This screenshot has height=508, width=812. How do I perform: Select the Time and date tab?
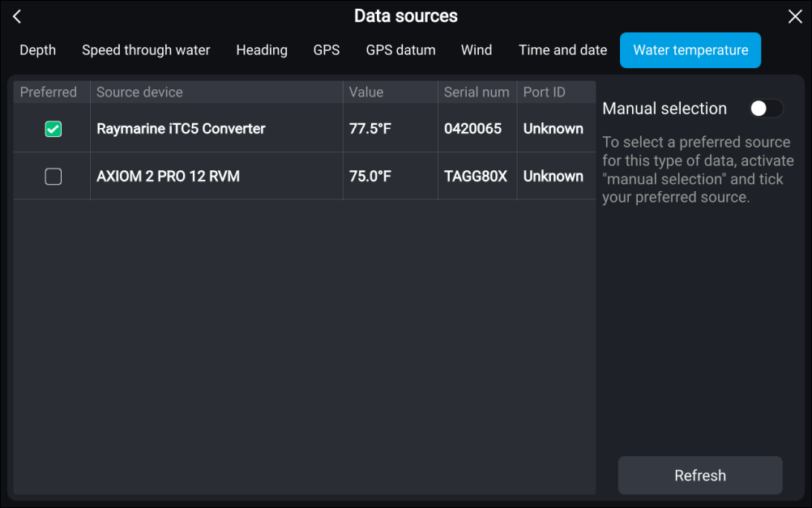562,50
